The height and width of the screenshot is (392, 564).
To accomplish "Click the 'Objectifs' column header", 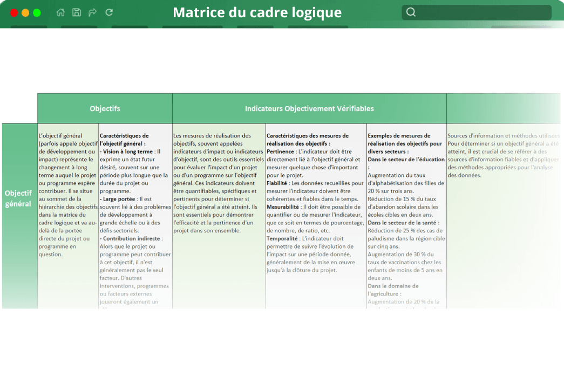I will tap(105, 108).
